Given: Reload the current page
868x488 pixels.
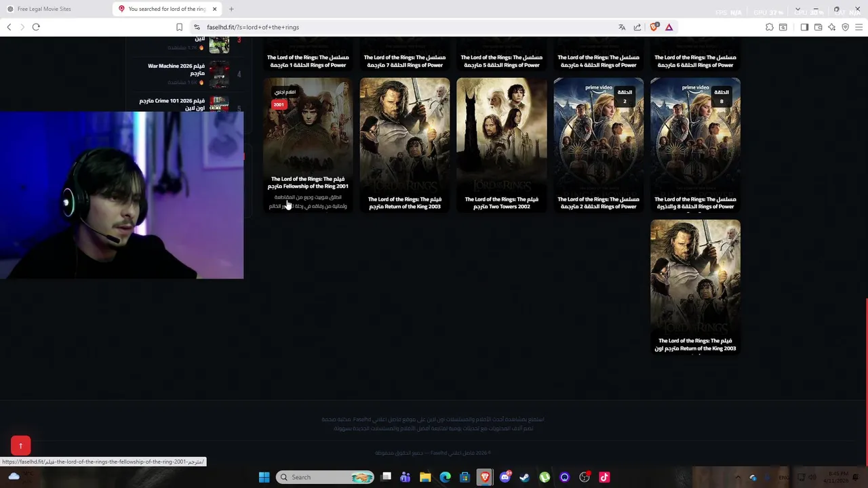Looking at the screenshot, I should [36, 27].
